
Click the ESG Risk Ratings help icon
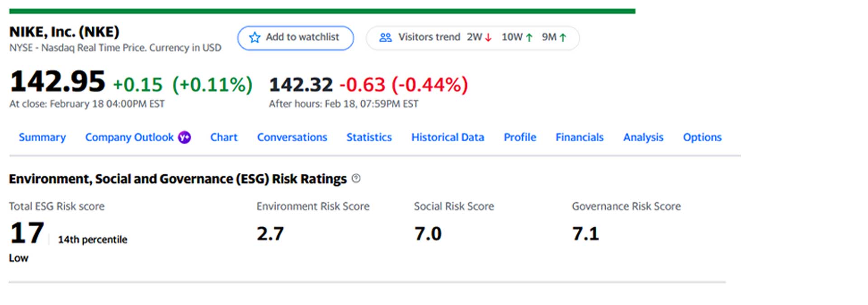point(356,178)
